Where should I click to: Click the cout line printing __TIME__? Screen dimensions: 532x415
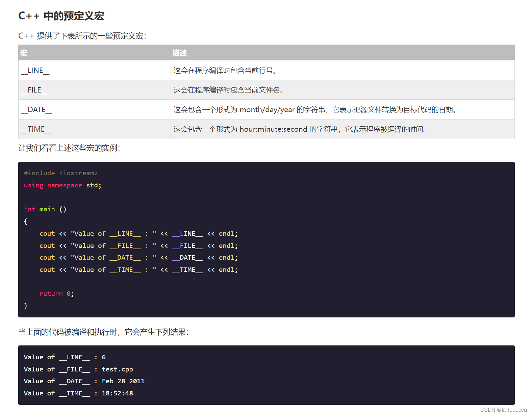138,269
